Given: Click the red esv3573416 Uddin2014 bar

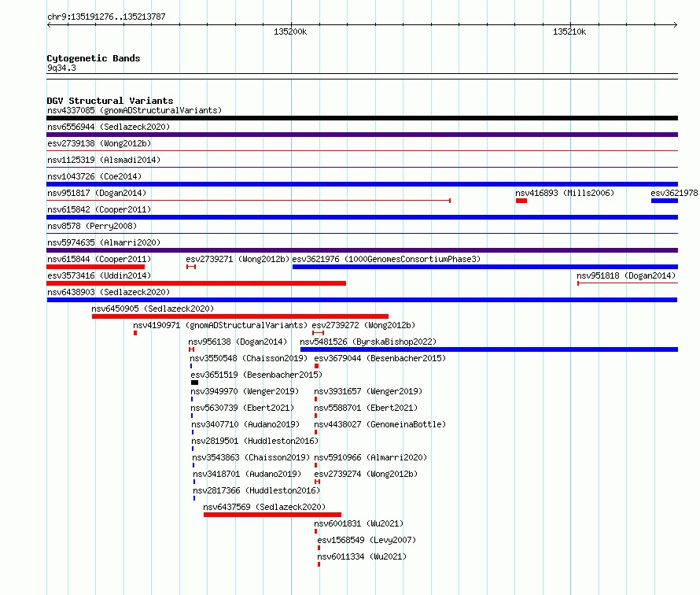Looking at the screenshot, I should 197,283.
